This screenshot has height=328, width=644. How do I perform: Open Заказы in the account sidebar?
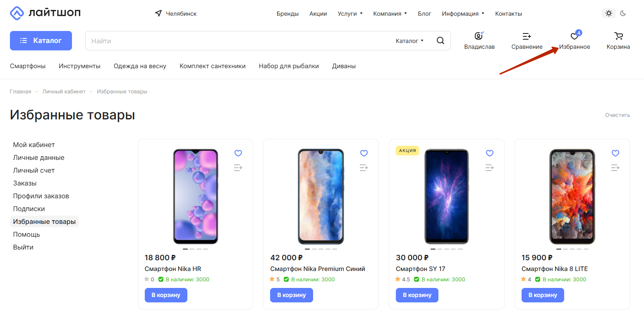tap(25, 183)
